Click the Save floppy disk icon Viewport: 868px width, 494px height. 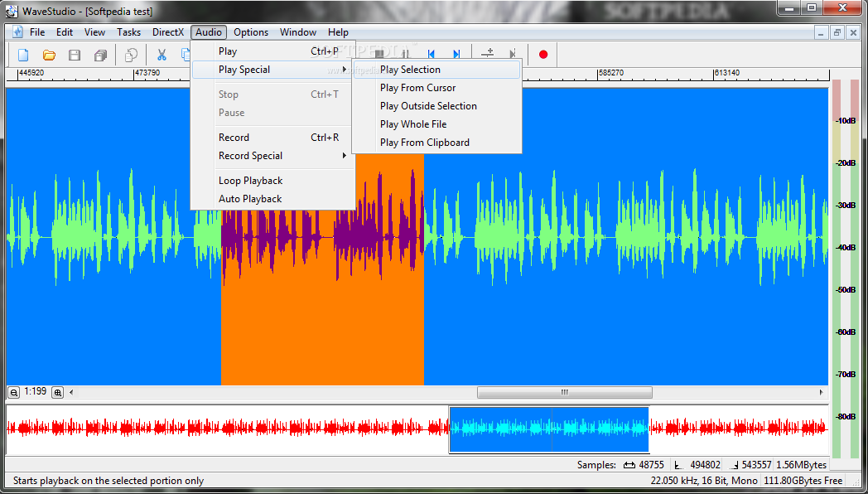(75, 55)
